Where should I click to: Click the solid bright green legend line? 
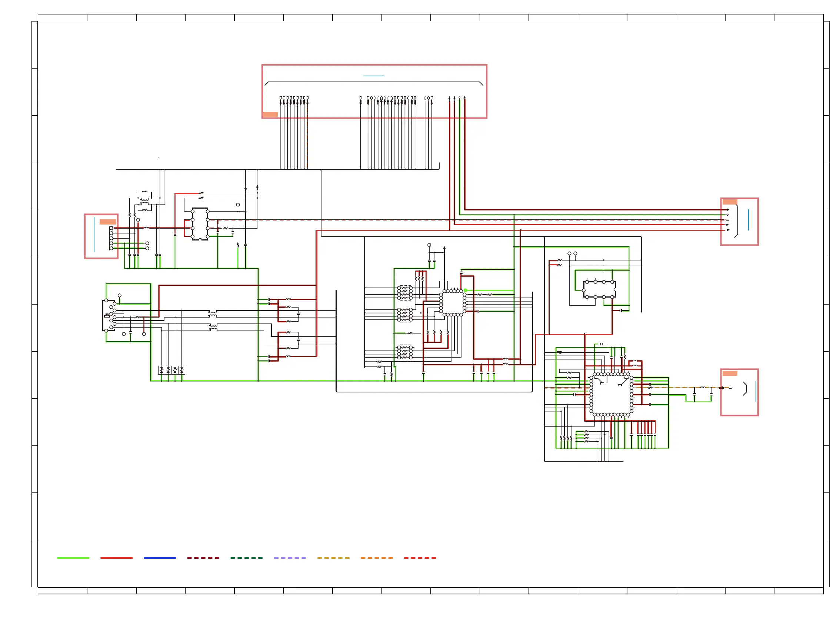tap(73, 558)
